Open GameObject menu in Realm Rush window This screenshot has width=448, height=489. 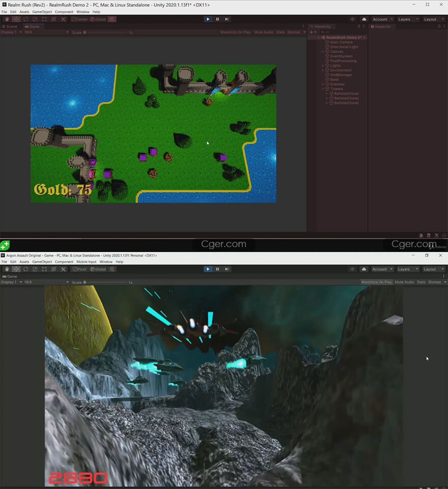[42, 12]
